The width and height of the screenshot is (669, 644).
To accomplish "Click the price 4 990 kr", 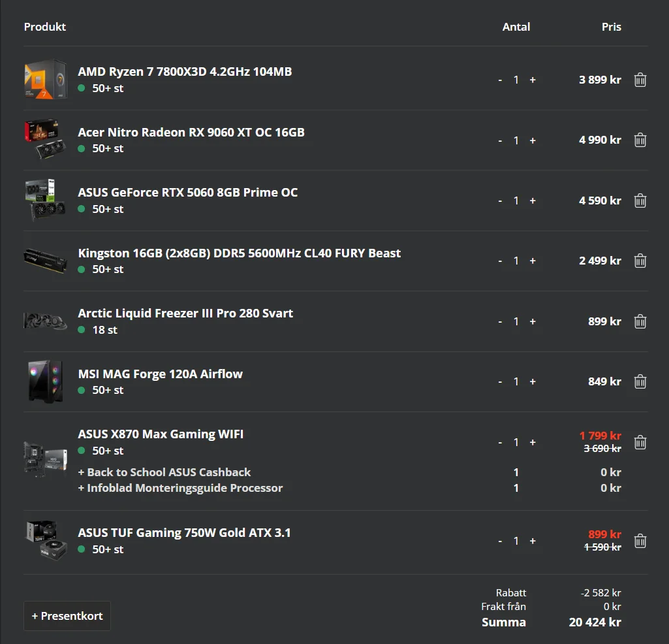I will (600, 140).
